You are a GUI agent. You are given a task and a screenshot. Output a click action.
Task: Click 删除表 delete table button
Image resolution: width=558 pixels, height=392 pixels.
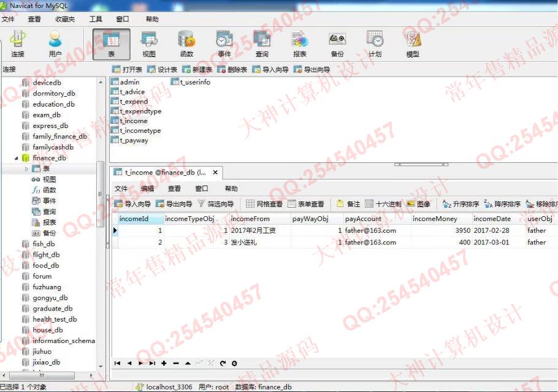pyautogui.click(x=232, y=70)
